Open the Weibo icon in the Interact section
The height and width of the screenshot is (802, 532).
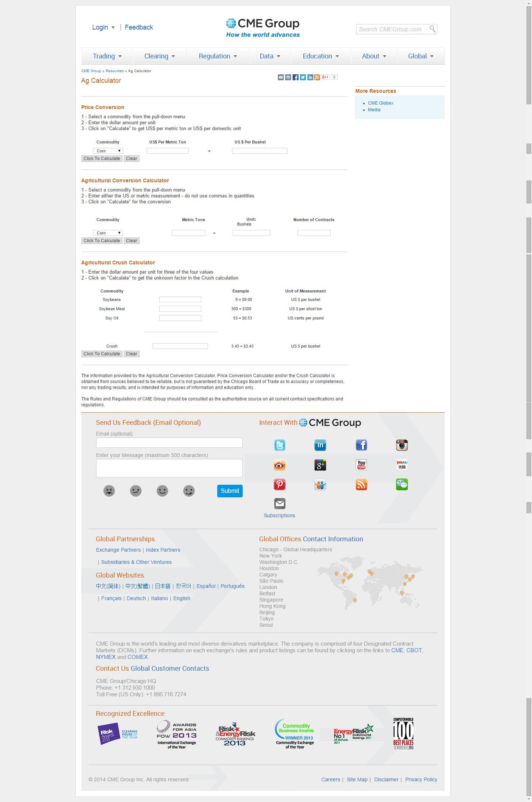(280, 465)
